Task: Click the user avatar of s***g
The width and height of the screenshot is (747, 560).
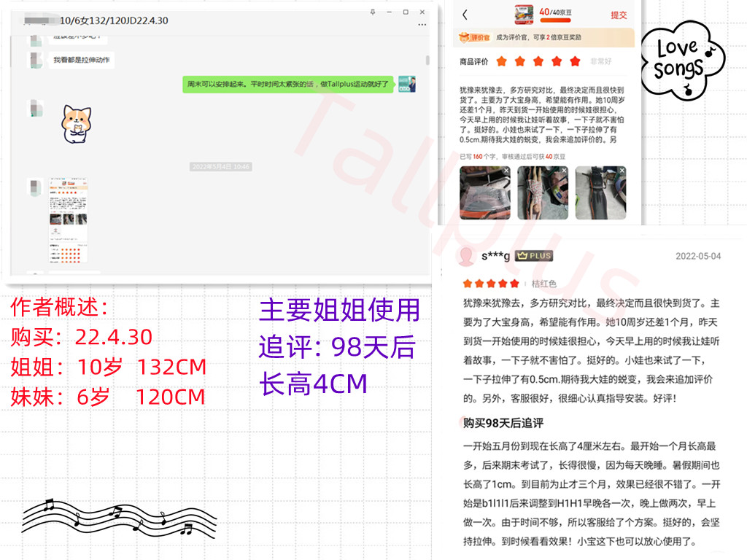Action: 465,256
